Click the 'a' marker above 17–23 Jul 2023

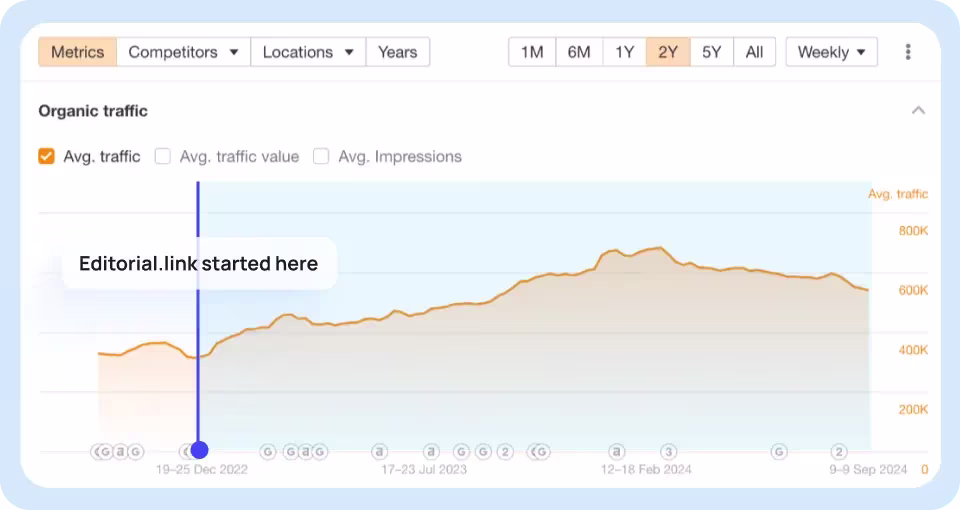coord(431,452)
